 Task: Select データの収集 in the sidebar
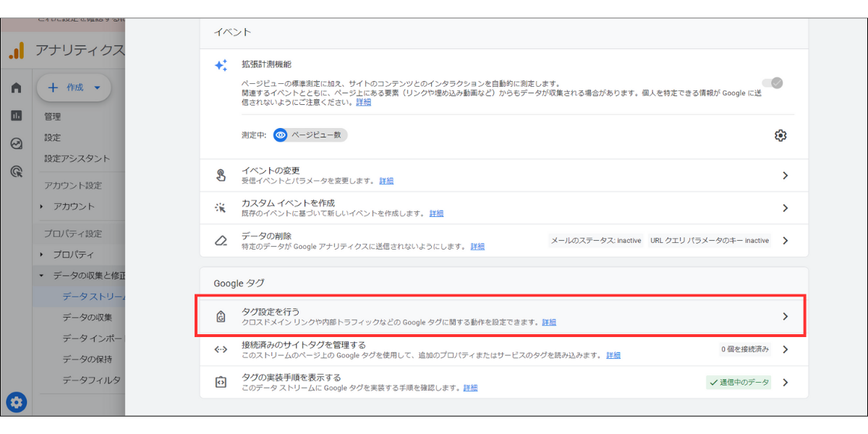(87, 318)
